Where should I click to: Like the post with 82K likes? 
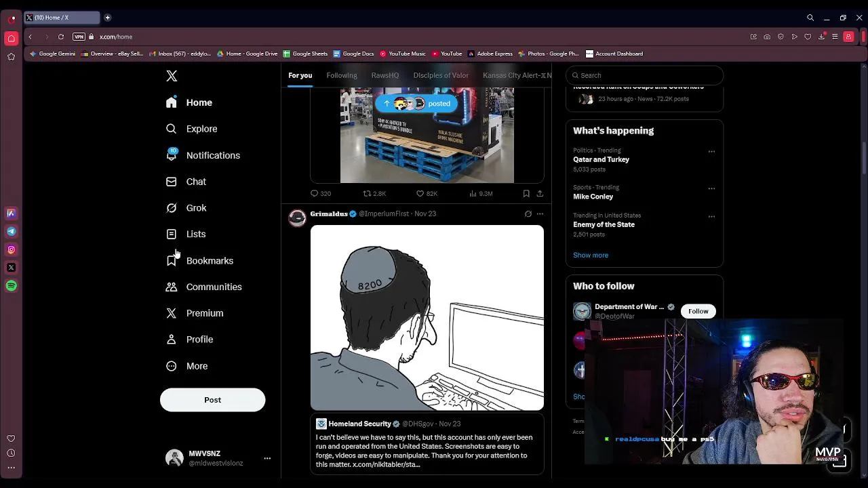tap(427, 193)
